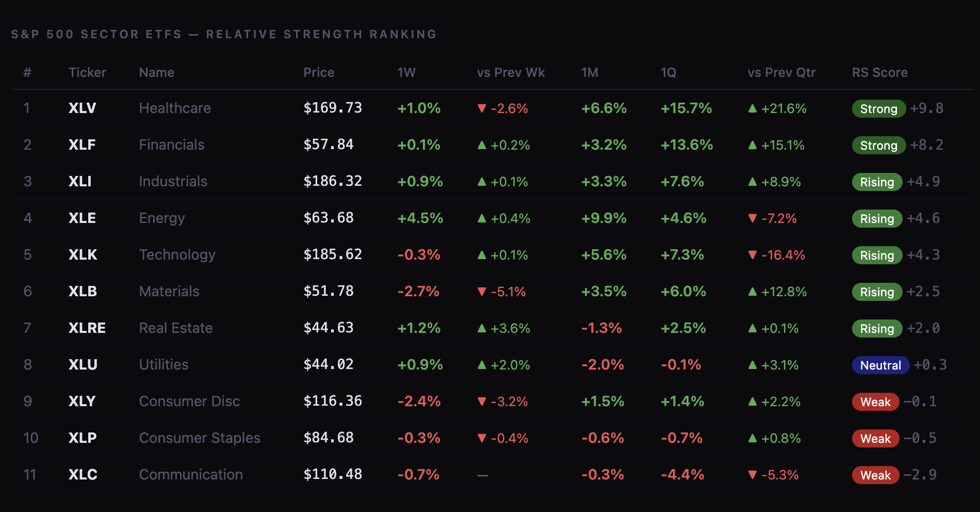Click the XLU ticker

83,365
